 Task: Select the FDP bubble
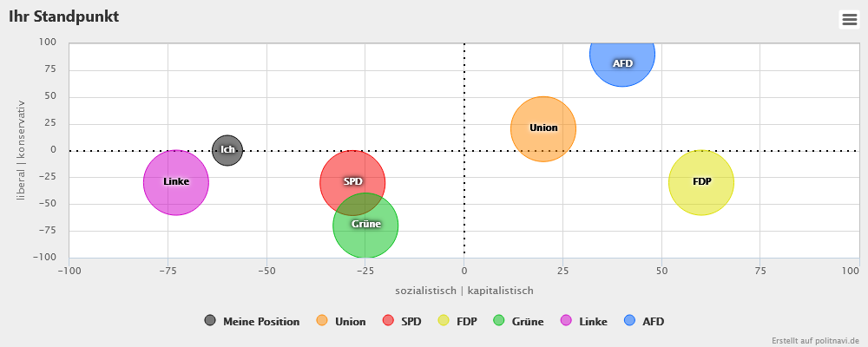[701, 182]
